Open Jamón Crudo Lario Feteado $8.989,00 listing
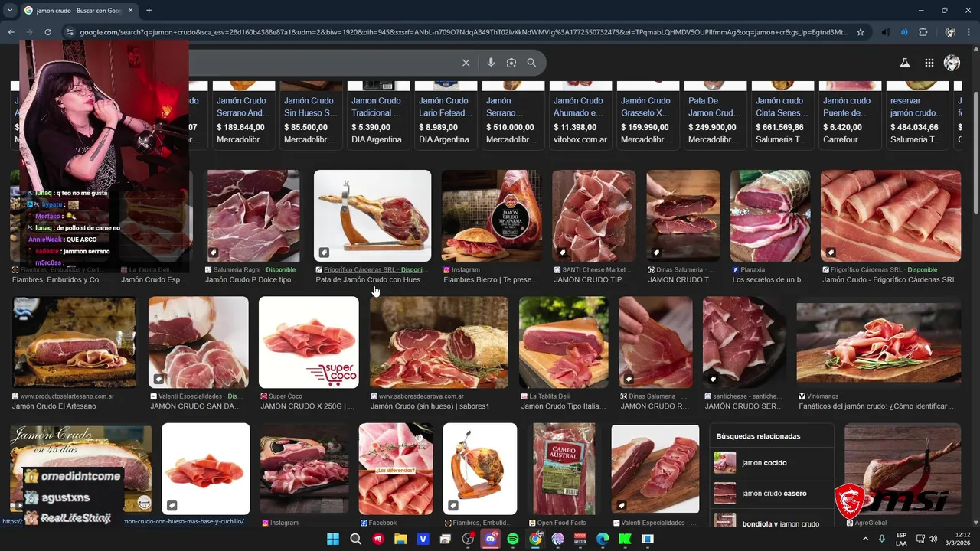The height and width of the screenshot is (551, 980). pos(444,116)
